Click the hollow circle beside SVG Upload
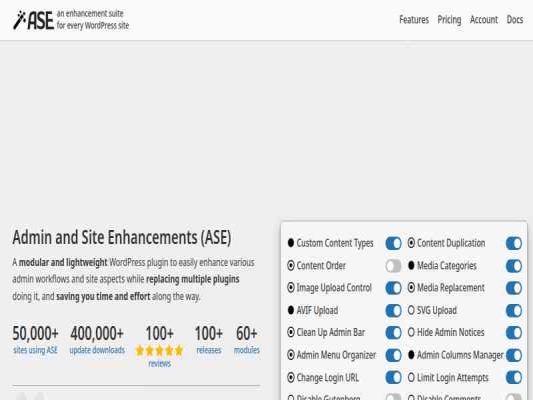 click(x=411, y=310)
